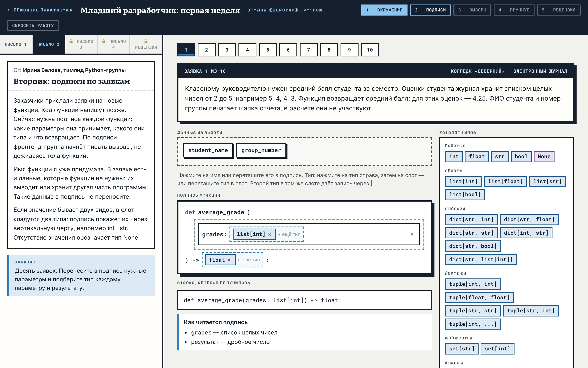This screenshot has width=588, height=368.
Task: Choose set[int] type chip
Action: point(497,349)
